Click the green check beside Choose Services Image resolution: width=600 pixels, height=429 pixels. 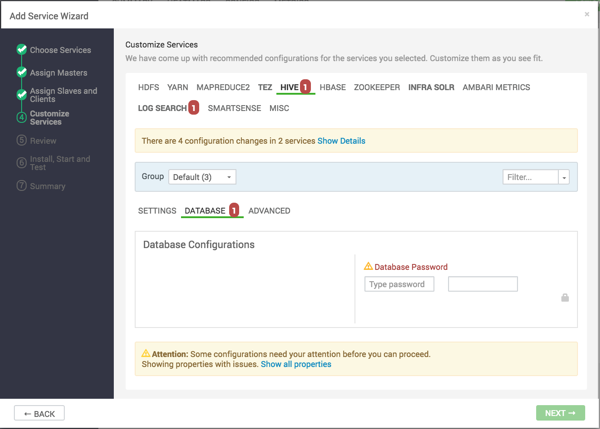pyautogui.click(x=21, y=50)
